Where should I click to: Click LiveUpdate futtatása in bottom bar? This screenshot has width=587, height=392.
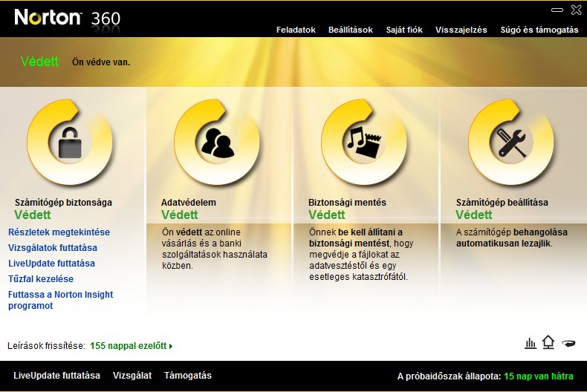(56, 376)
